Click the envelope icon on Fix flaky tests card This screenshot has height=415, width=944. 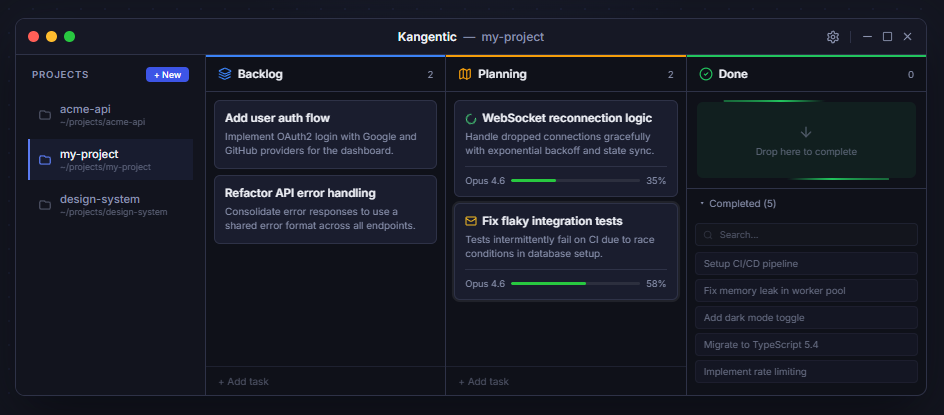[471, 221]
